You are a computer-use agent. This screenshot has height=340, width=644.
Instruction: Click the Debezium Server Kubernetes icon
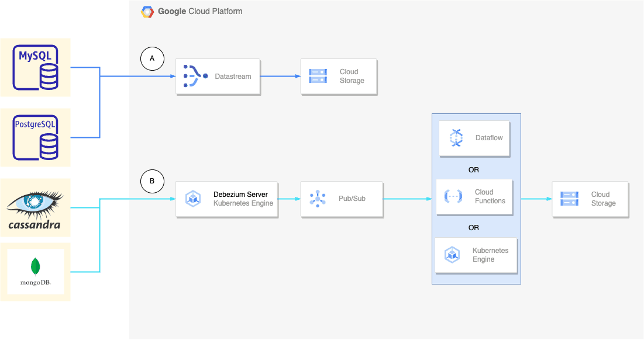193,199
